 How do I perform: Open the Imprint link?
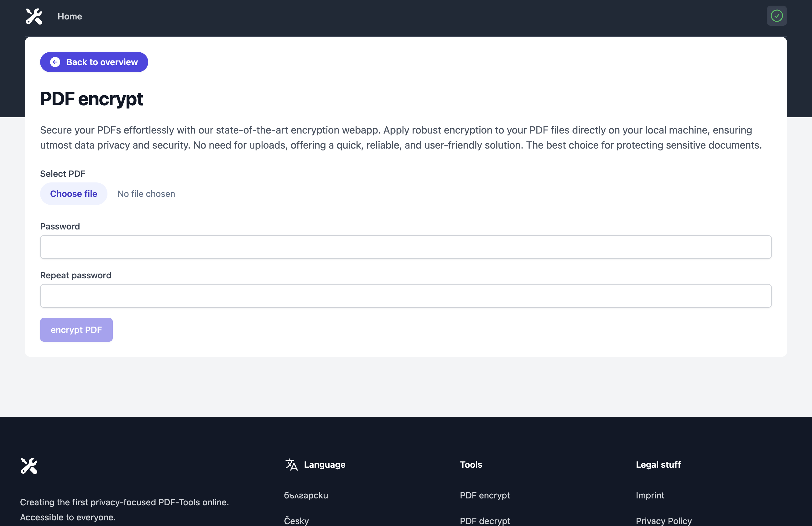point(650,495)
